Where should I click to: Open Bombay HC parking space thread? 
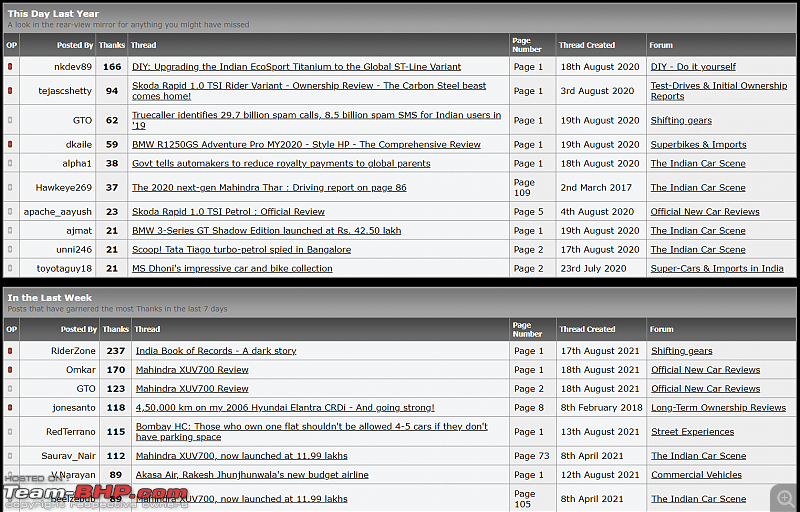click(312, 431)
